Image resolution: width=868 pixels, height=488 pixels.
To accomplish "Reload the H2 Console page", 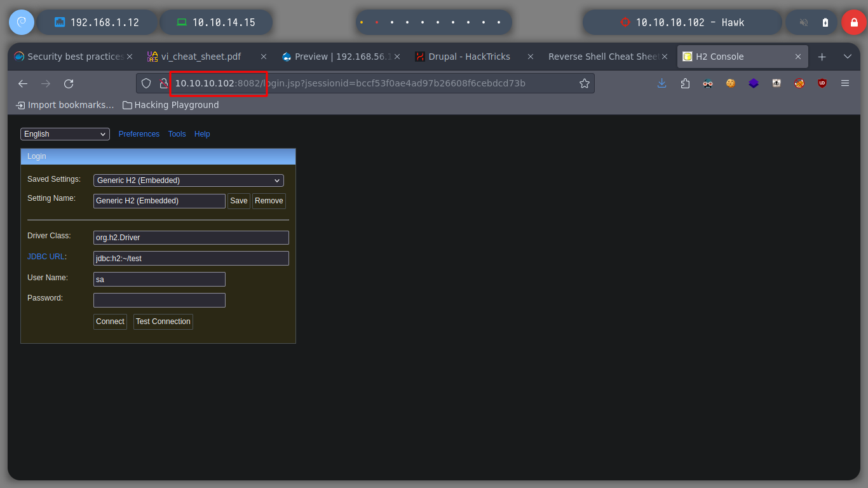I will [x=69, y=83].
